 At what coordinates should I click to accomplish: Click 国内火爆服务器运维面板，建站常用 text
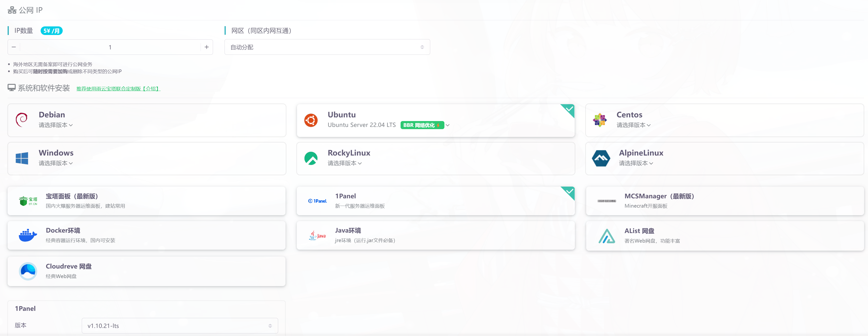pos(85,206)
